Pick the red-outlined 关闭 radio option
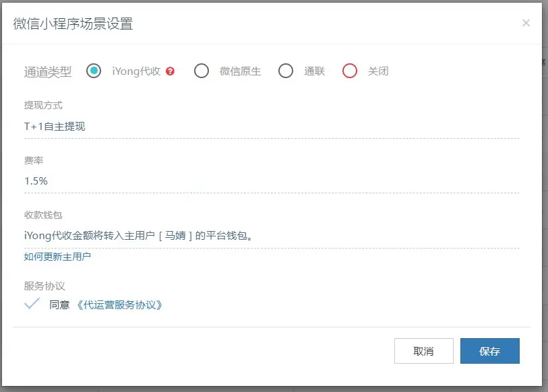Viewport: 548px width, 392px height. [x=349, y=71]
